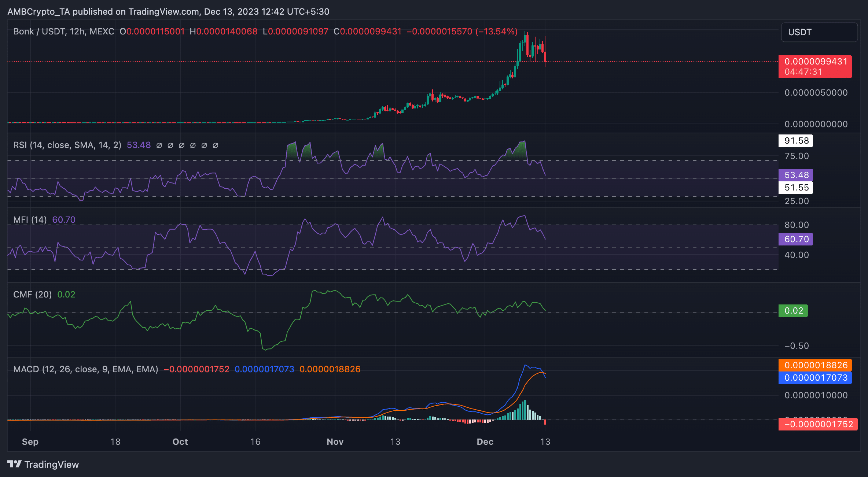This screenshot has height=477, width=868.
Task: Click the TradingView logo icon
Action: click(15, 464)
